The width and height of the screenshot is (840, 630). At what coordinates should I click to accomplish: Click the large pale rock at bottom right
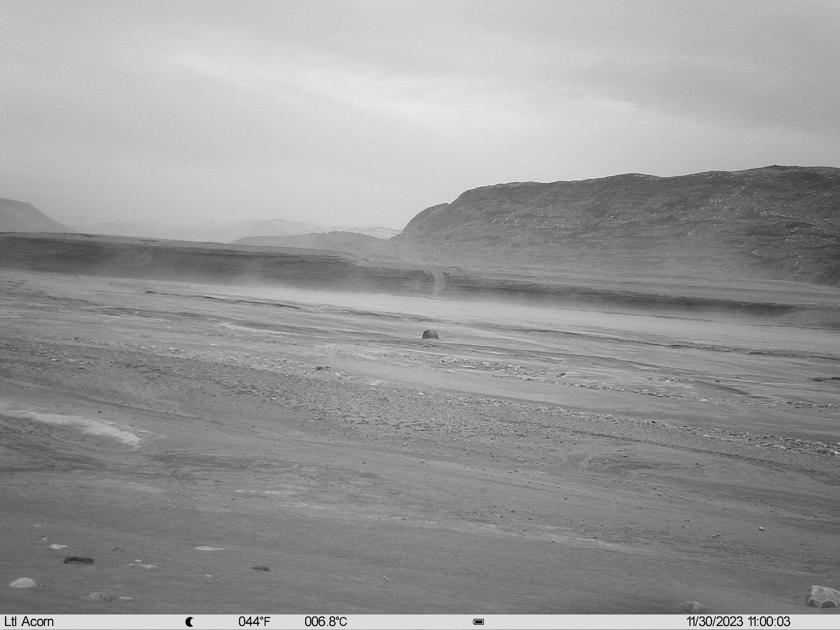(x=822, y=596)
